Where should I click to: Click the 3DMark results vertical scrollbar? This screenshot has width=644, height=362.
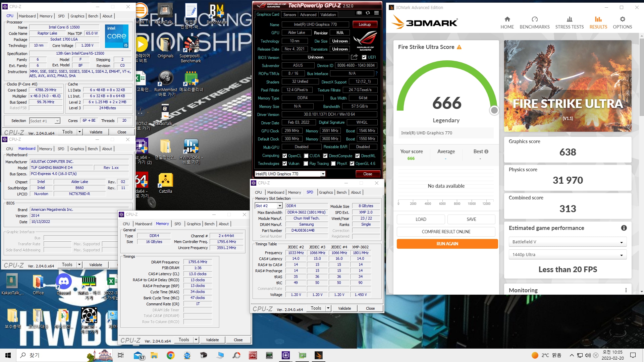tap(641, 77)
